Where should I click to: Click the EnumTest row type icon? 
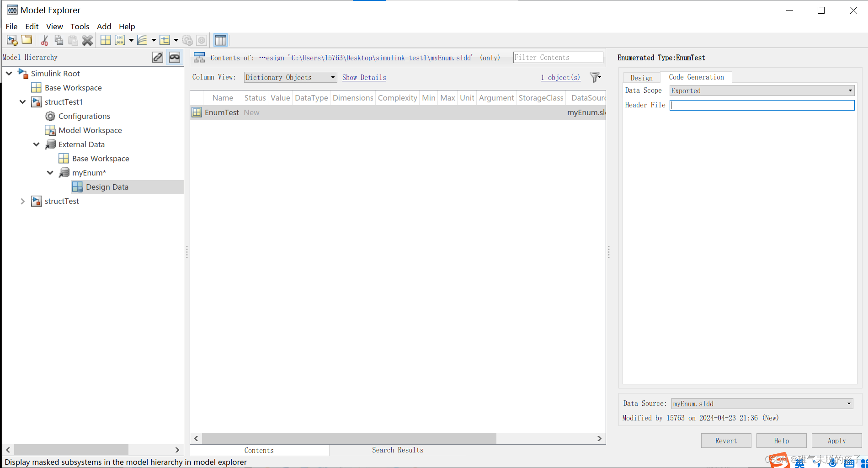click(x=197, y=112)
